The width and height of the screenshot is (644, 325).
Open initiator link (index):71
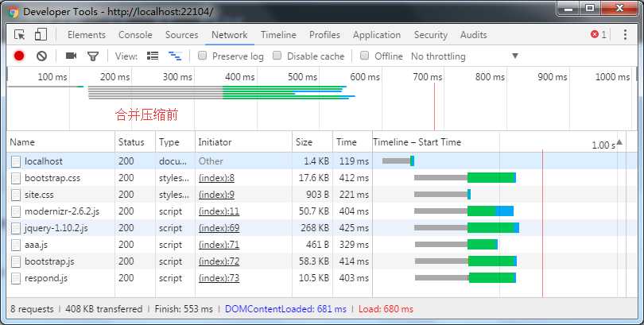[219, 245]
